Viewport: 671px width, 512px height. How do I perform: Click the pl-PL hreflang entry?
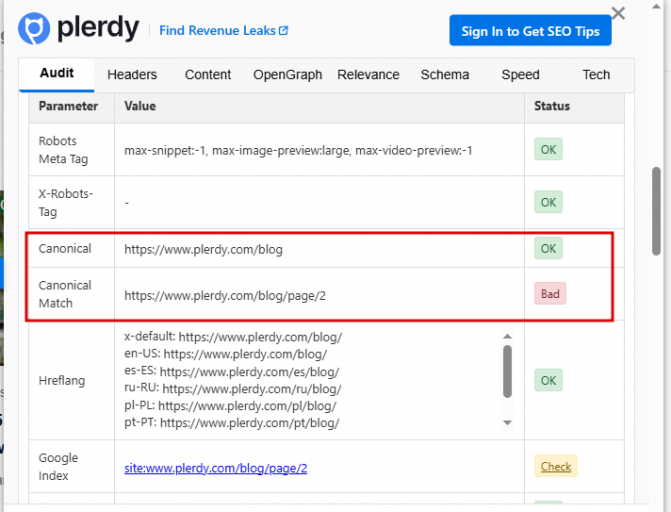pos(230,405)
